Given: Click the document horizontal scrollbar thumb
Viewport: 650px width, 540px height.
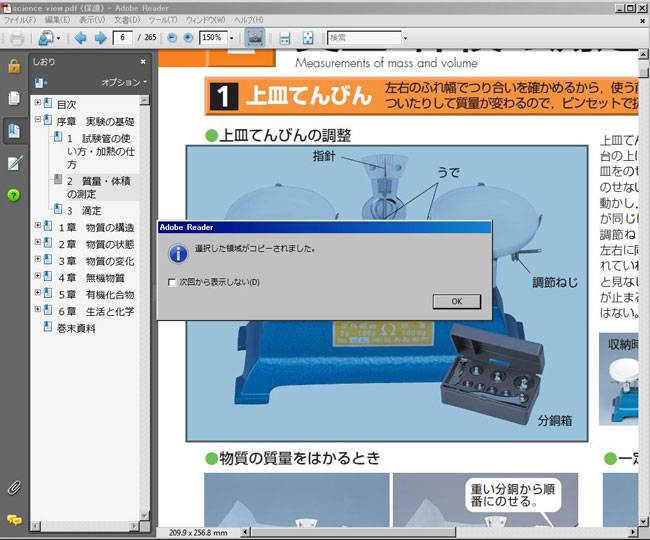Looking at the screenshot, I should click(353, 532).
